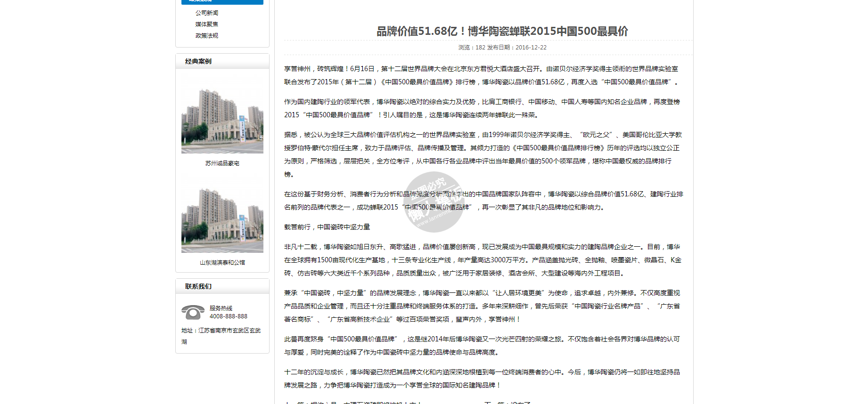Click the 地址 address text in contact panel
The width and height of the screenshot is (868, 404).
pyautogui.click(x=221, y=336)
